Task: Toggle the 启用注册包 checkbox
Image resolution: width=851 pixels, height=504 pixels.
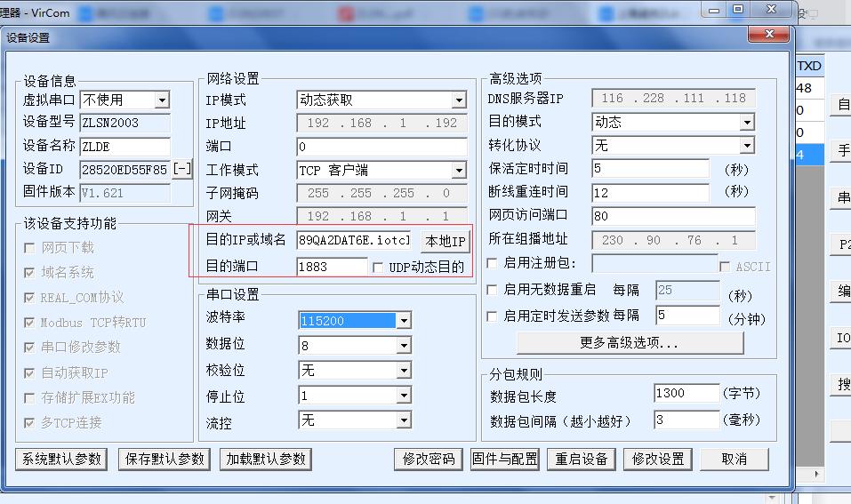Action: [x=493, y=264]
